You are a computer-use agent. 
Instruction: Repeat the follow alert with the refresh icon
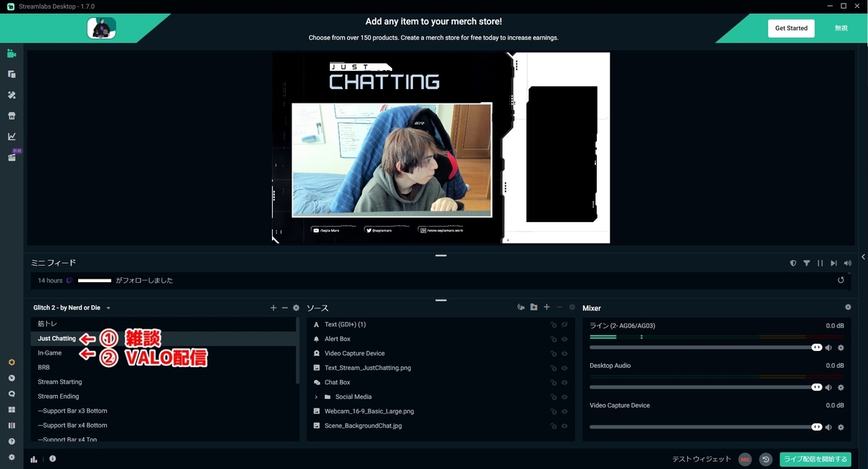click(x=841, y=280)
